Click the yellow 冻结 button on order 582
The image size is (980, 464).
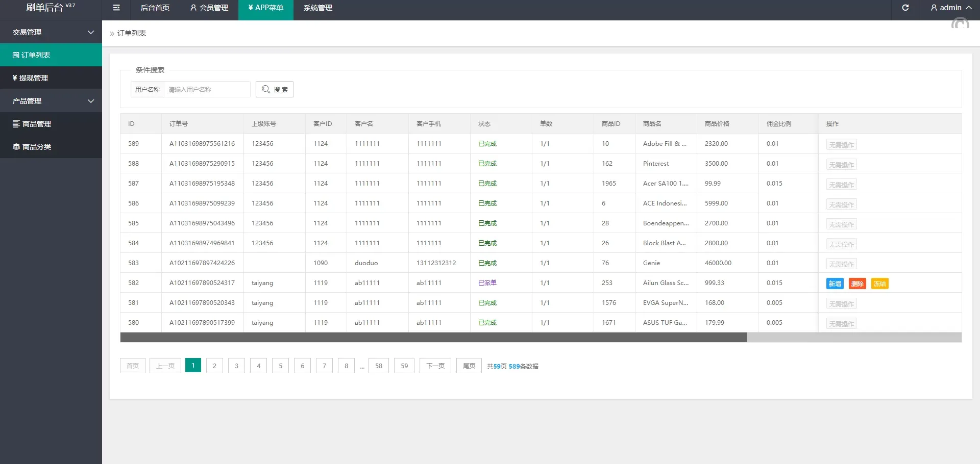pyautogui.click(x=879, y=283)
